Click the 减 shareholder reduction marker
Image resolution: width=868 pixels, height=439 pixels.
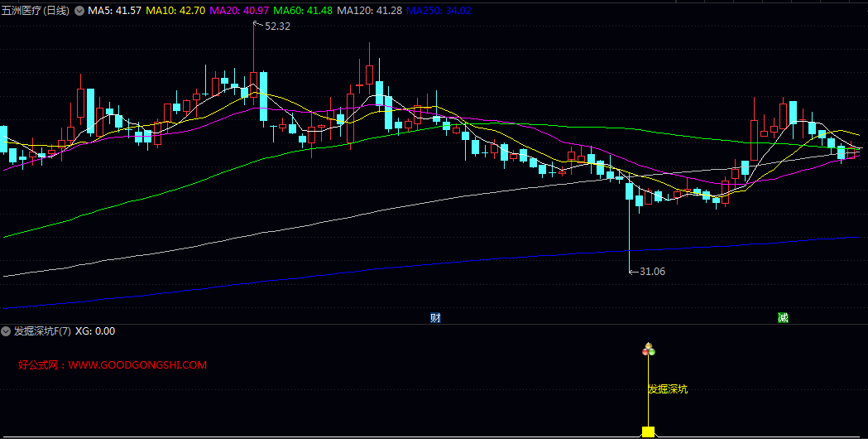pyautogui.click(x=783, y=317)
